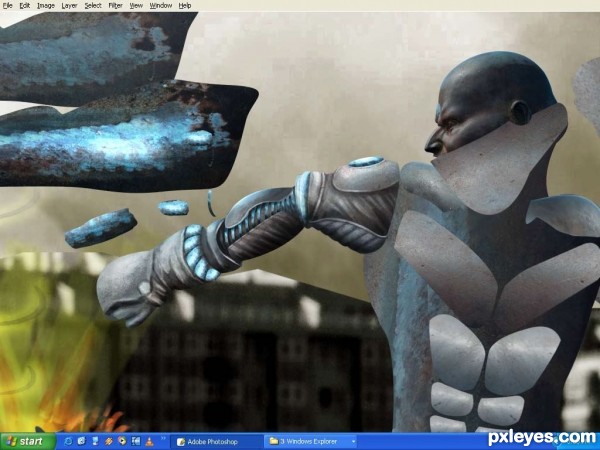Viewport: 600px width, 450px height.
Task: Open the Help menu
Action: coord(185,5)
